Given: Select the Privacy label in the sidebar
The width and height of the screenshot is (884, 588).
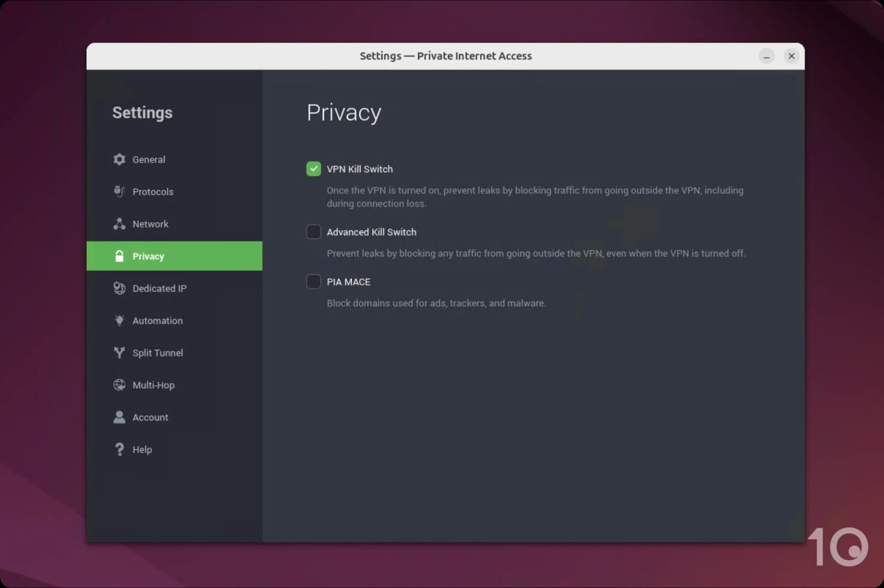Looking at the screenshot, I should [x=148, y=256].
